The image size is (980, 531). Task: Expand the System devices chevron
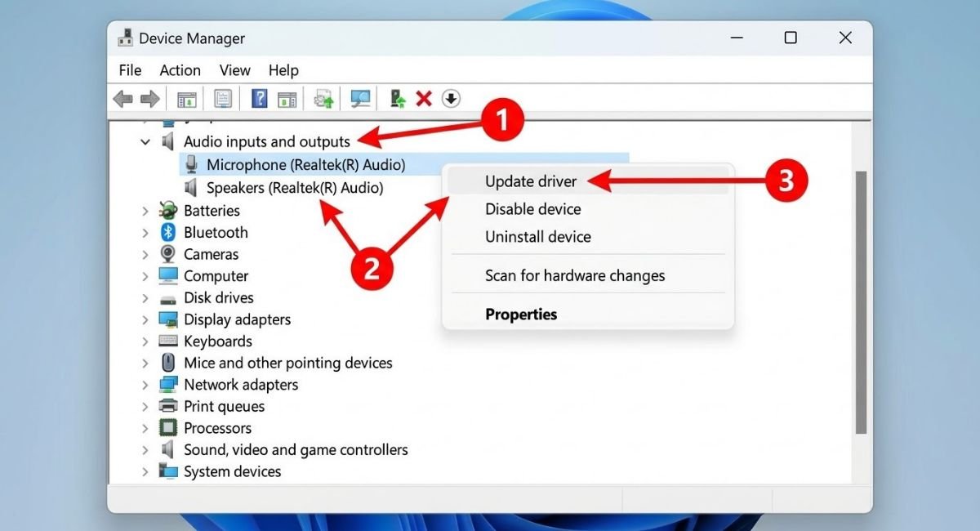pos(145,471)
